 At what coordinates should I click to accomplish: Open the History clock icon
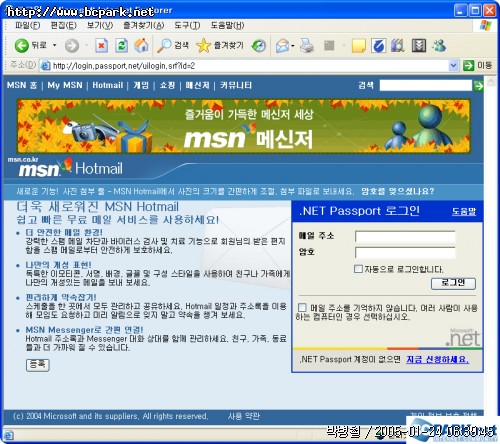[x=259, y=46]
